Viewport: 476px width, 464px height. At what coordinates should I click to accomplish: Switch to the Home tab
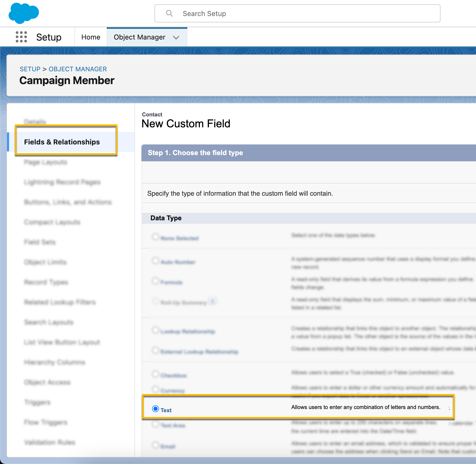coord(91,37)
